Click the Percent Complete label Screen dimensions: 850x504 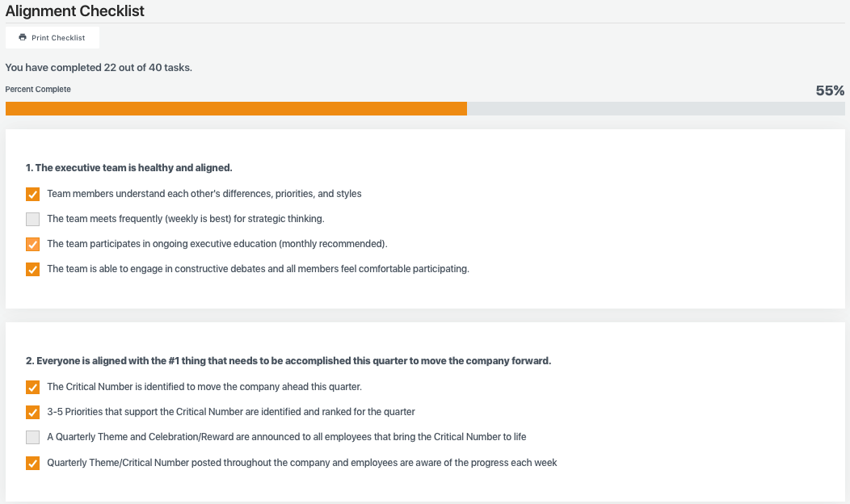coord(38,90)
